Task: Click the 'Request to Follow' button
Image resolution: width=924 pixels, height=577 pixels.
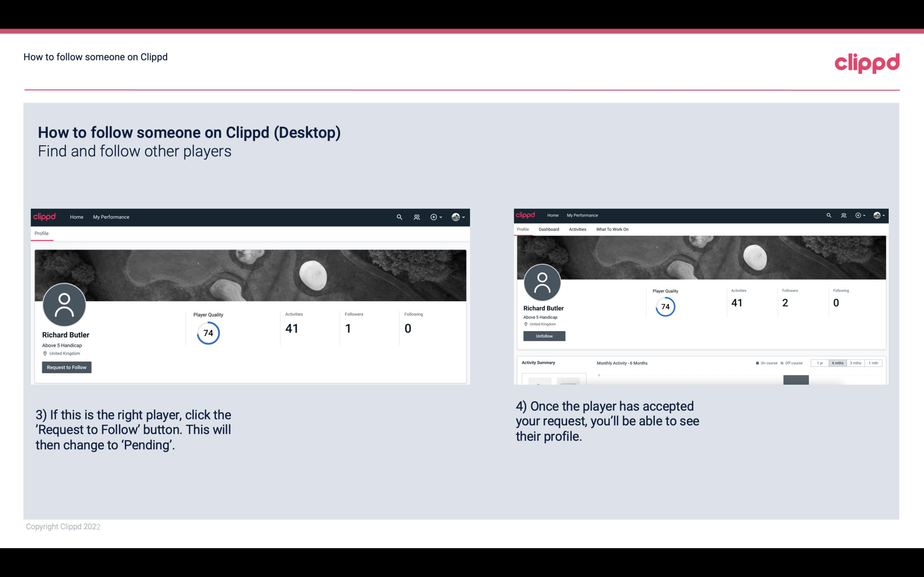Action: point(67,367)
